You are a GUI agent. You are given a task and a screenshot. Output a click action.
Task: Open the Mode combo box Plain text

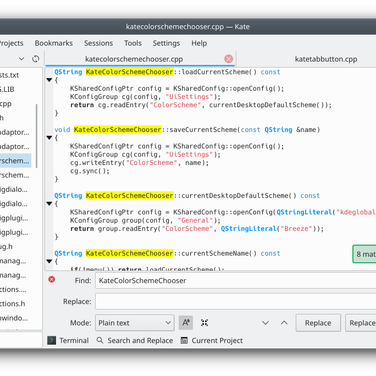135,323
